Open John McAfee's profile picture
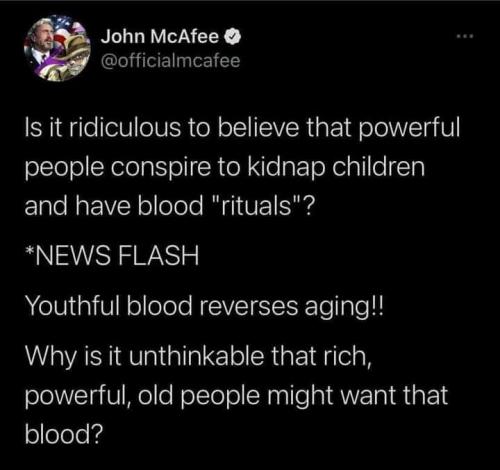 (57, 48)
